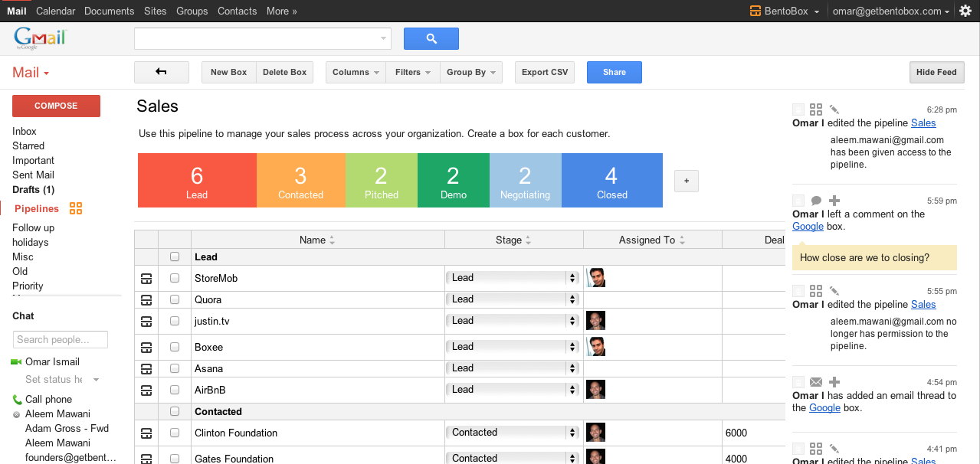Click the settings gear icon
980x464 pixels.
point(965,11)
